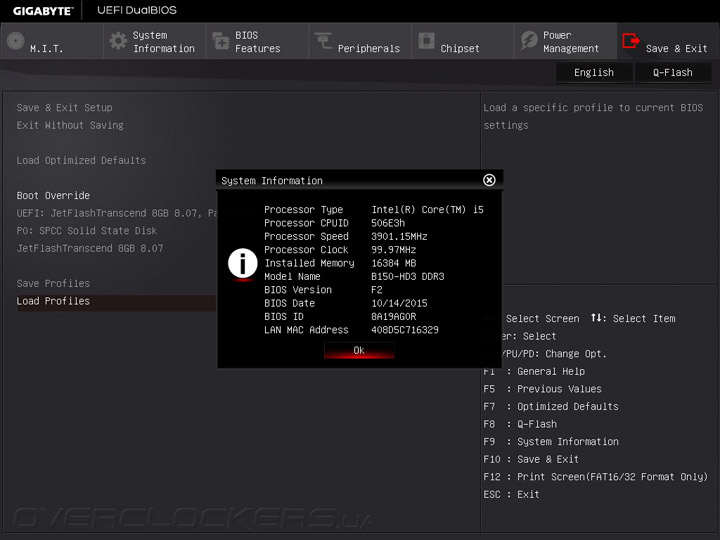
Task: Click the F5 Previous Values hint
Action: click(542, 388)
